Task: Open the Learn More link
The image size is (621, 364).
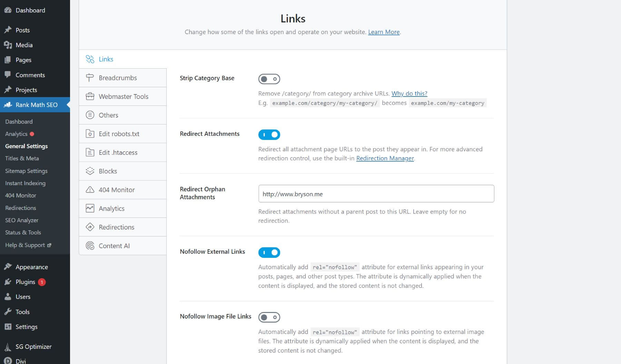Action: pyautogui.click(x=383, y=32)
